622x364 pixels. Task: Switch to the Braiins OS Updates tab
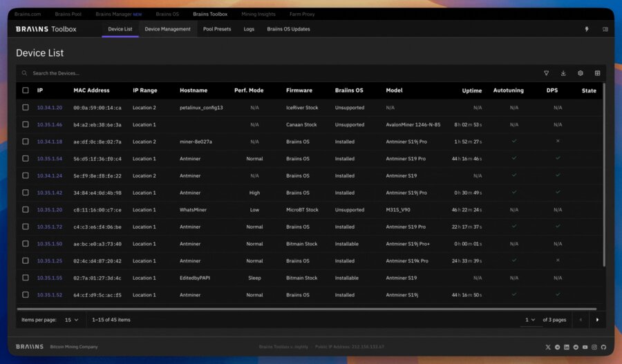pyautogui.click(x=288, y=29)
